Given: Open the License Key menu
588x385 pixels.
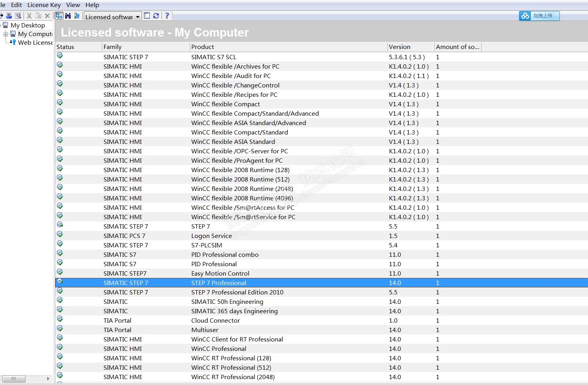Looking at the screenshot, I should 44,5.
